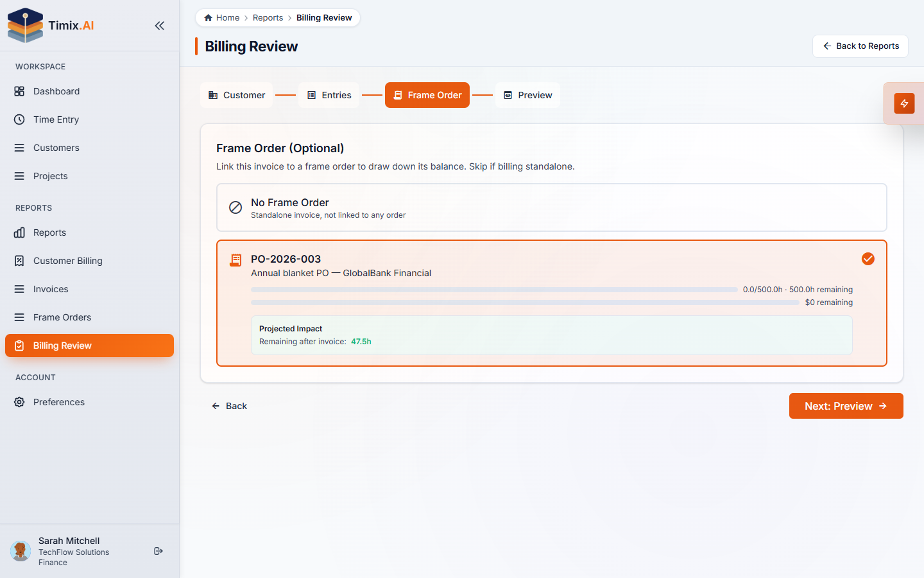Viewport: 924px width, 578px height.
Task: Click the Frame Order step icon
Action: pos(398,95)
